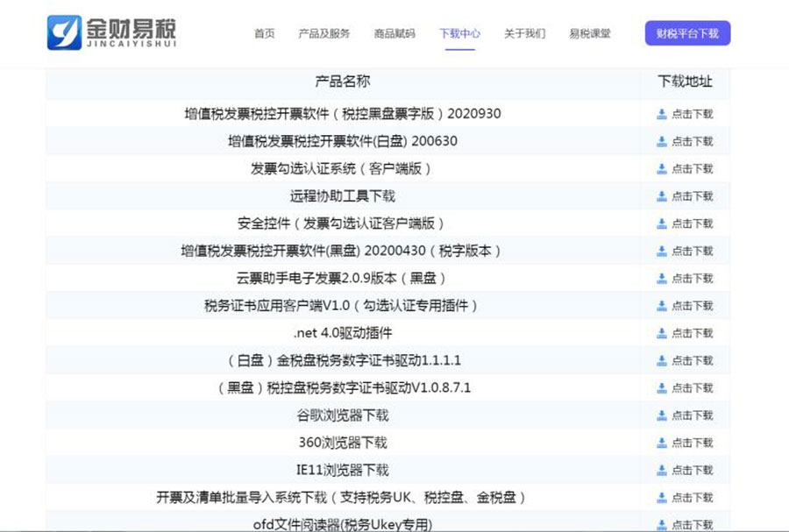789x532 pixels.
Task: Select the text （白盘）金税盘税务数字证书驱动1.1.1.1
Action: 343,360
